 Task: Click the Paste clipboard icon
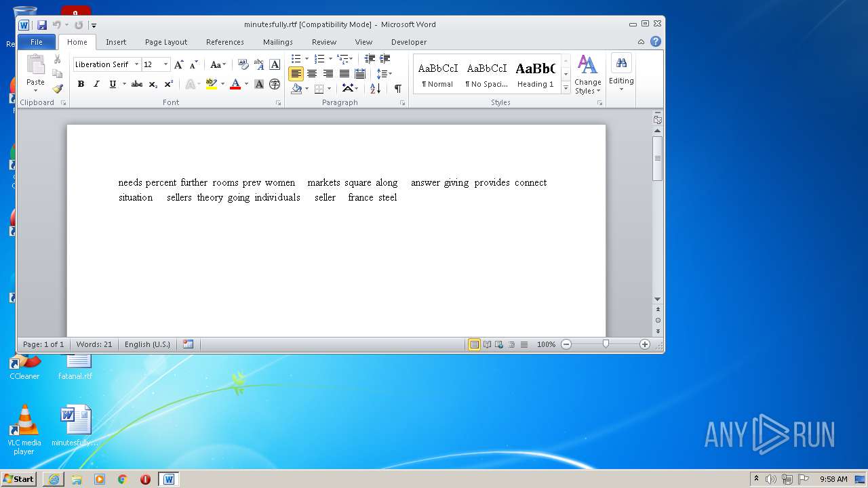(35, 66)
